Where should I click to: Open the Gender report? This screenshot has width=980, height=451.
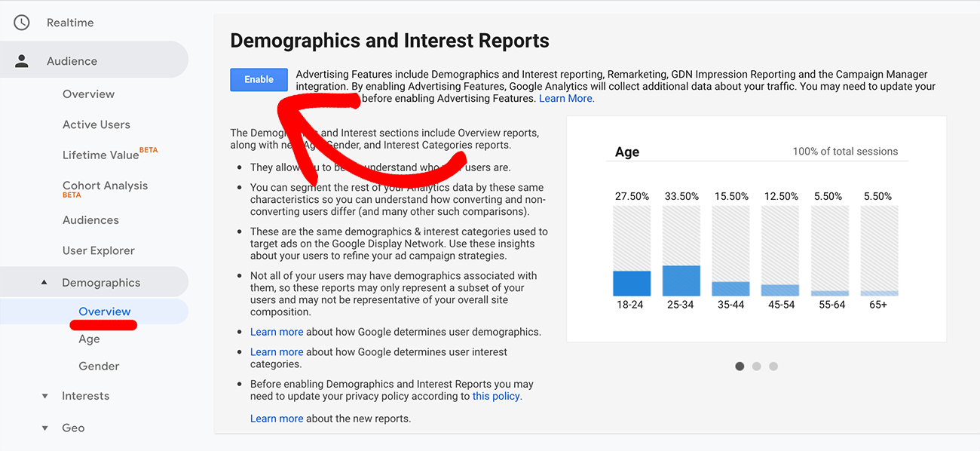coord(99,366)
